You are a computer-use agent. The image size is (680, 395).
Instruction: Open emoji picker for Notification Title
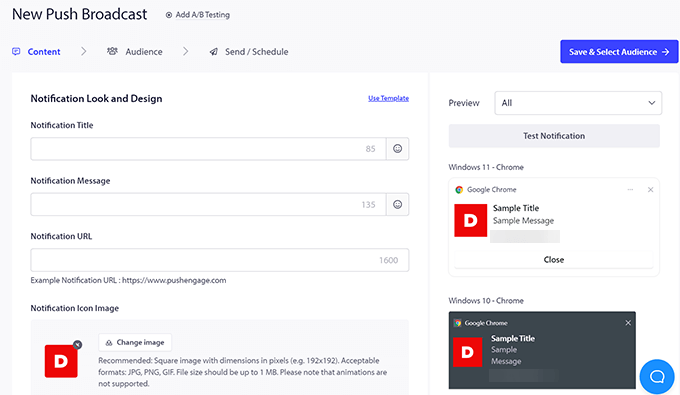coord(397,149)
